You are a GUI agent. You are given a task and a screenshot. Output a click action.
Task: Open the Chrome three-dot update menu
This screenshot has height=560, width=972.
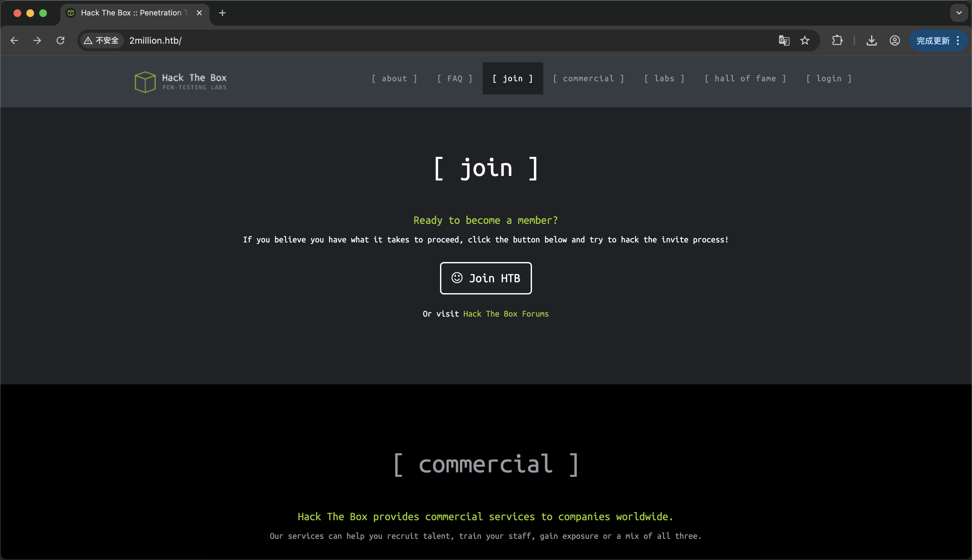[958, 40]
